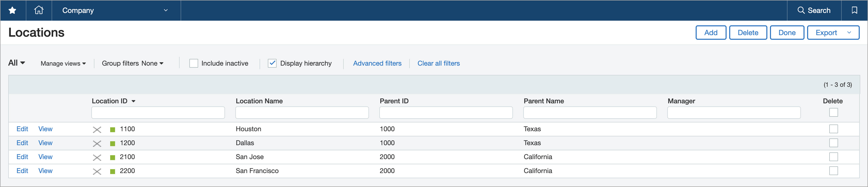
Task: Click the Search magnifier in header
Action: tap(801, 10)
